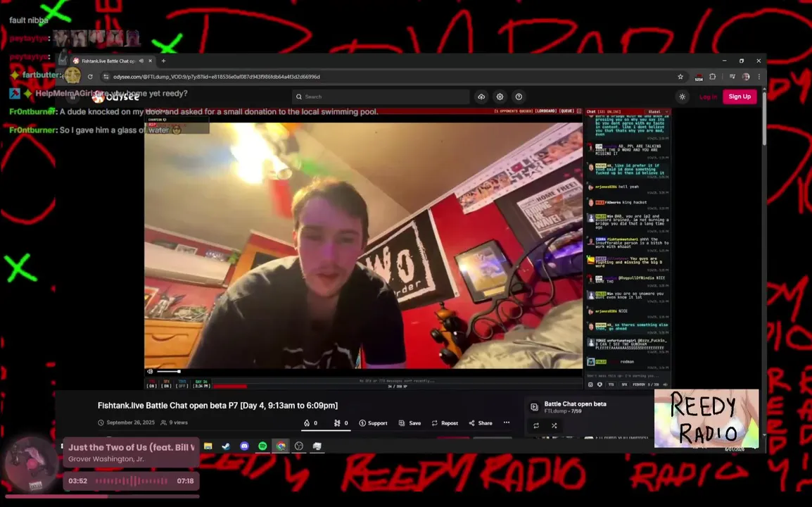Click the Support button
Image resolution: width=812 pixels, height=507 pixels.
point(374,423)
